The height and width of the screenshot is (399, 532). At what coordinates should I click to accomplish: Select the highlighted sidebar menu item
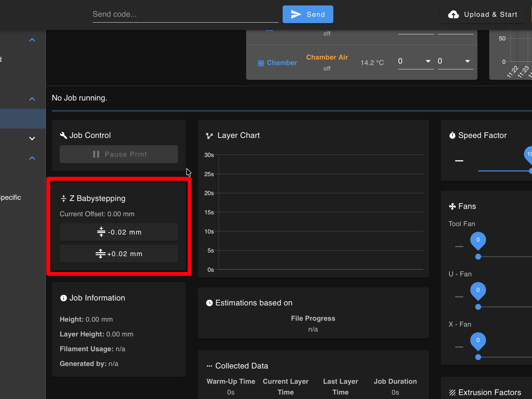coord(23,119)
